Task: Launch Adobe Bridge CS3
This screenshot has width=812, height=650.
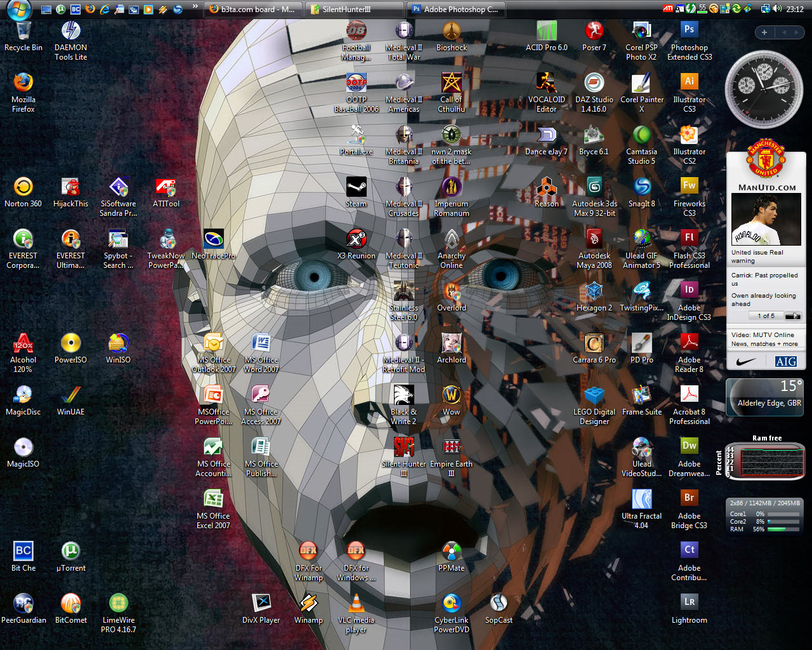Action: (x=690, y=509)
